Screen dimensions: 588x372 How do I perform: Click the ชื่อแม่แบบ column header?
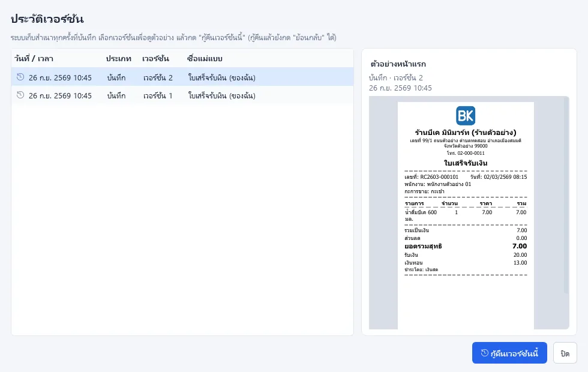(205, 59)
